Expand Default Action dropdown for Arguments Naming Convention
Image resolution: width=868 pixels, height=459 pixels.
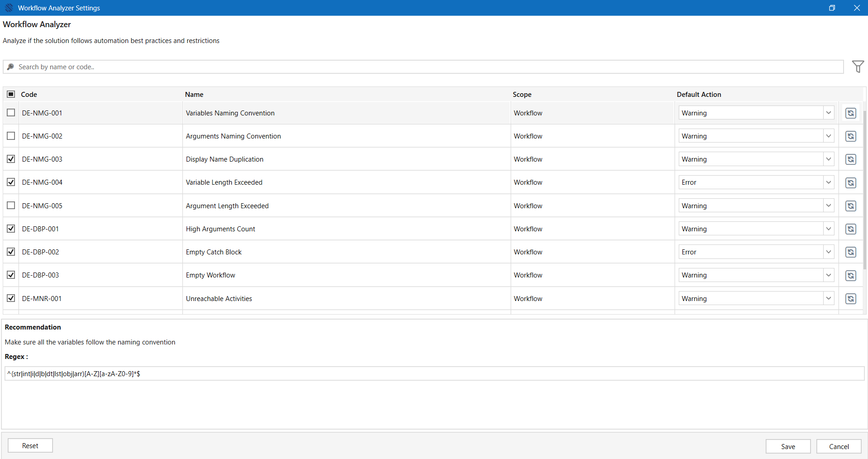tap(756, 136)
